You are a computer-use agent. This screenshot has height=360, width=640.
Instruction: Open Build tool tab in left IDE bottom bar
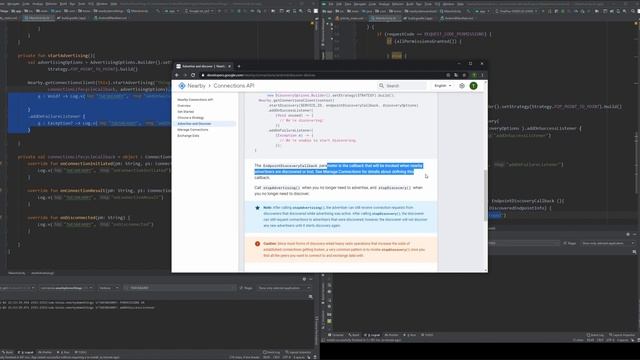(8, 352)
